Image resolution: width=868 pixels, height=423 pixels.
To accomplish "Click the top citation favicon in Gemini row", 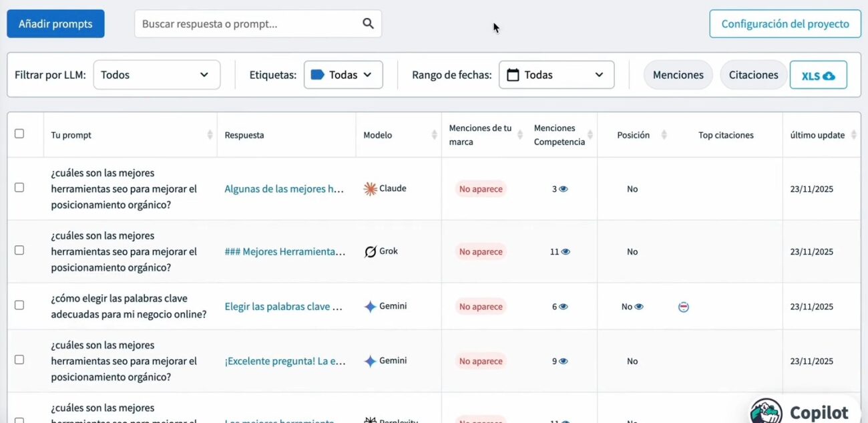I will (683, 307).
